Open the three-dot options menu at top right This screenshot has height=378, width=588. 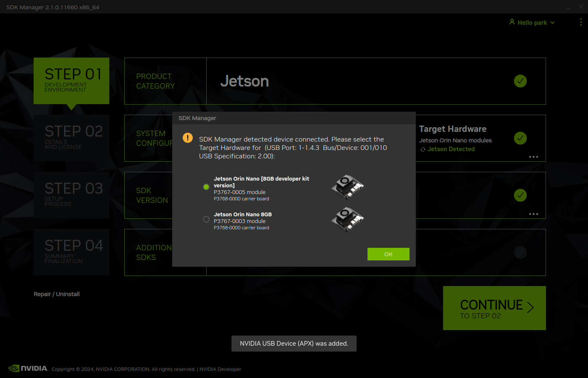[581, 22]
